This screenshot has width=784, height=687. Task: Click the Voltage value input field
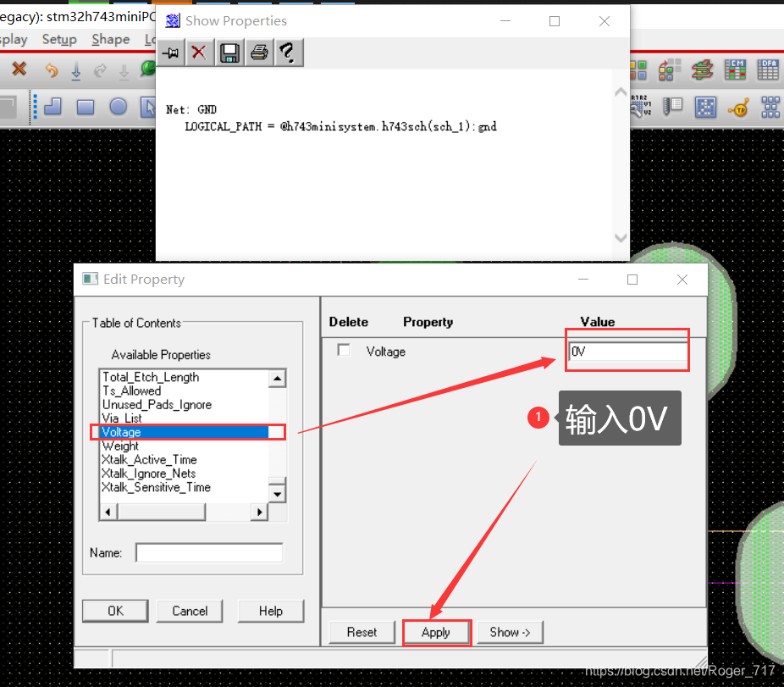point(627,352)
